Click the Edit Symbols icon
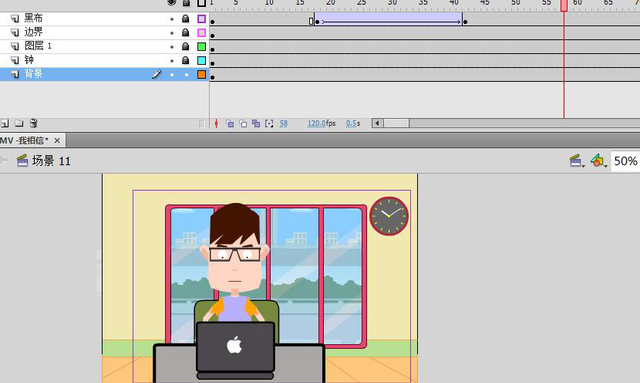Screen dimensions: 640x383 597,160
